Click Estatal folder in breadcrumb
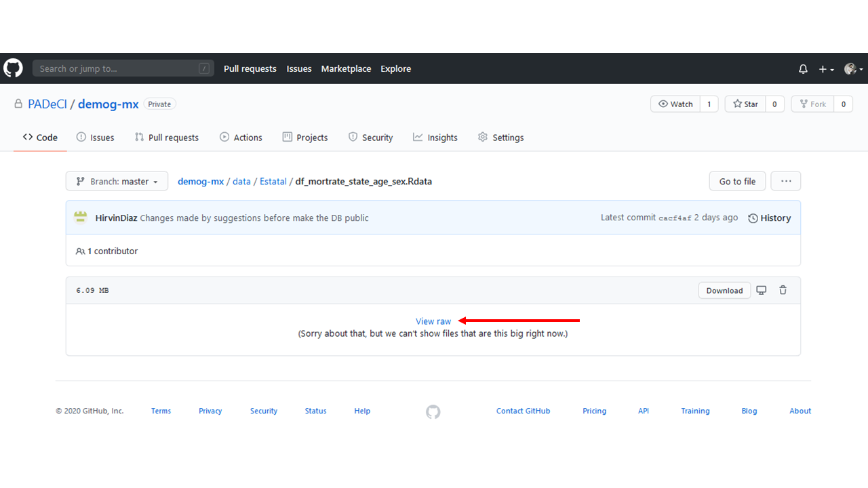Screen dimensions: 868x488 (273, 181)
